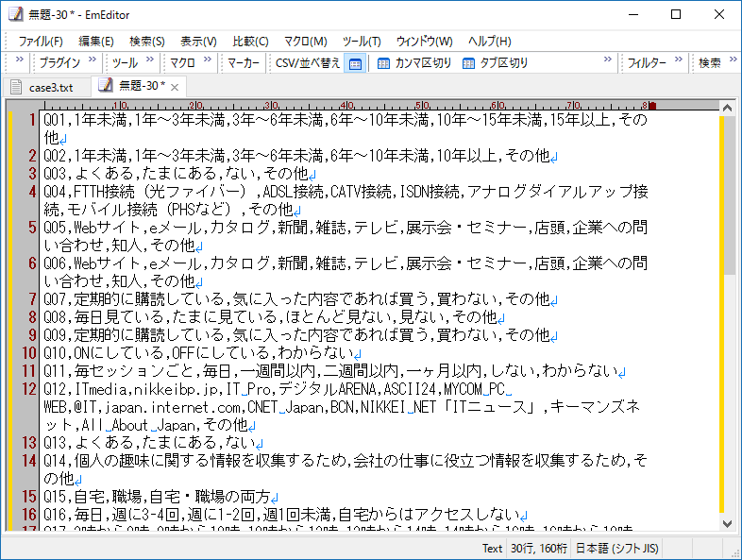Open the 検索(S) menu

tap(147, 42)
